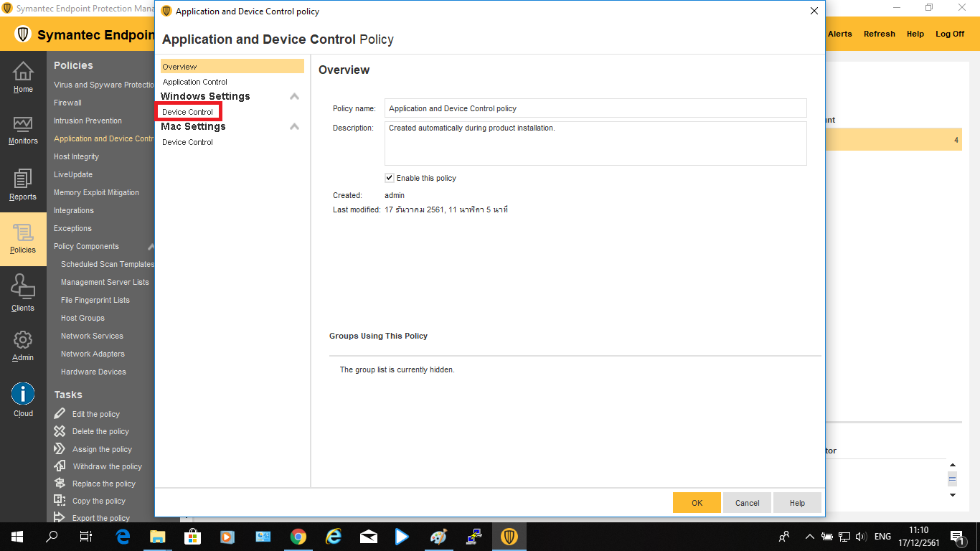Open Google Chrome from the taskbar
The height and width of the screenshot is (551, 980).
pos(298,537)
